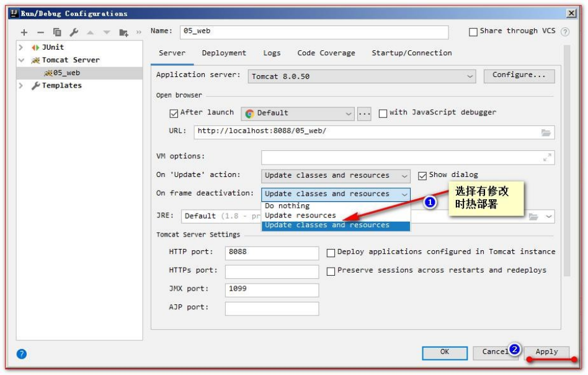Enable with JavaScript debugger checkbox
Viewport: 588px width, 375px height.
[x=383, y=114]
